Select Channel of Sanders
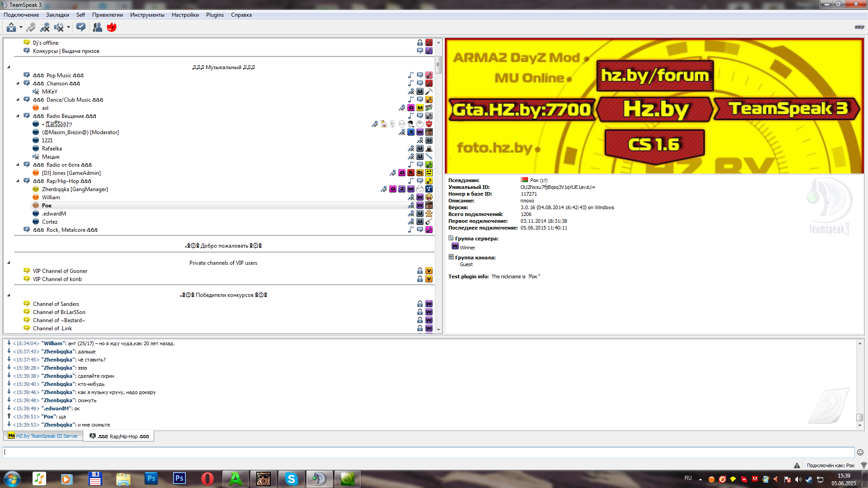 pyautogui.click(x=56, y=304)
